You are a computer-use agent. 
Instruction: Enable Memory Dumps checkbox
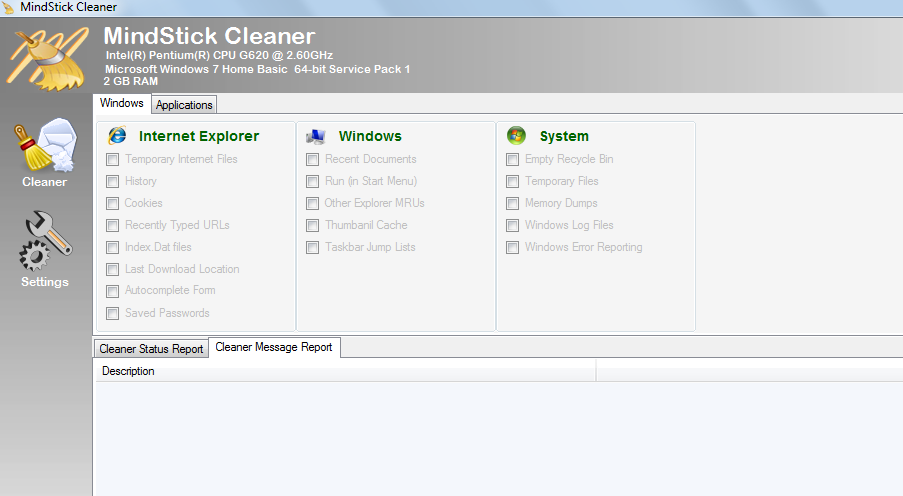click(512, 203)
